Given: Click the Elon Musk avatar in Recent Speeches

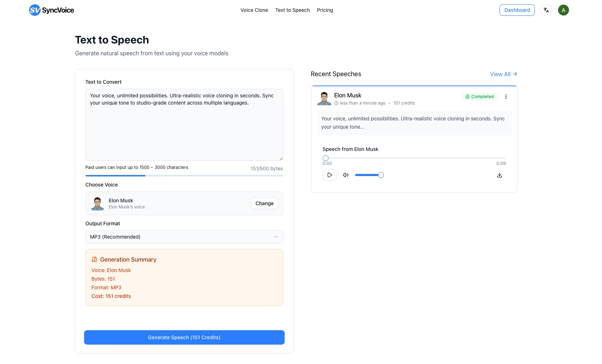Looking at the screenshot, I should [x=324, y=98].
